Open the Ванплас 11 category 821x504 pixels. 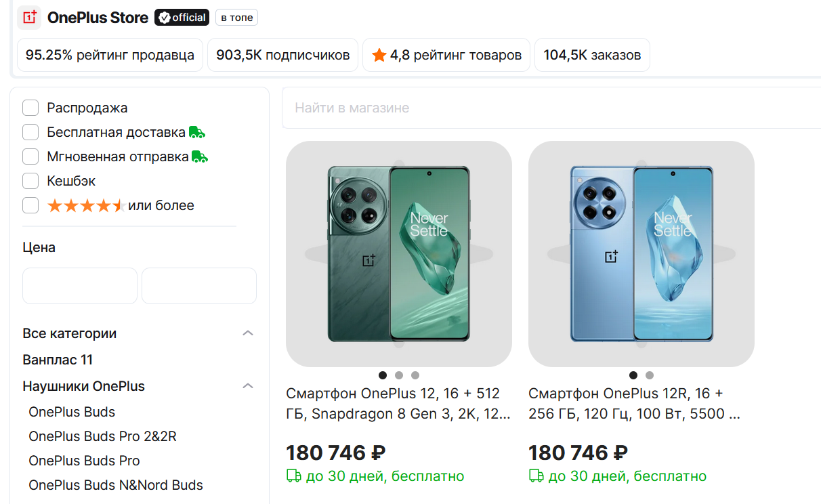pyautogui.click(x=58, y=360)
